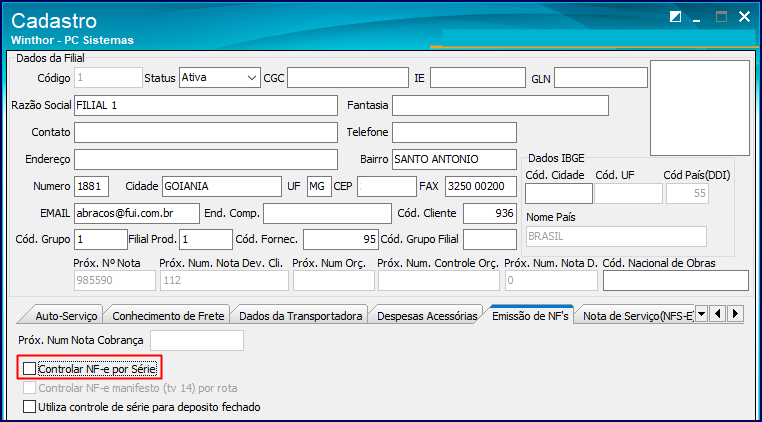Click the Cód. Cidade IBGE field
The height and width of the screenshot is (422, 762).
(x=559, y=193)
